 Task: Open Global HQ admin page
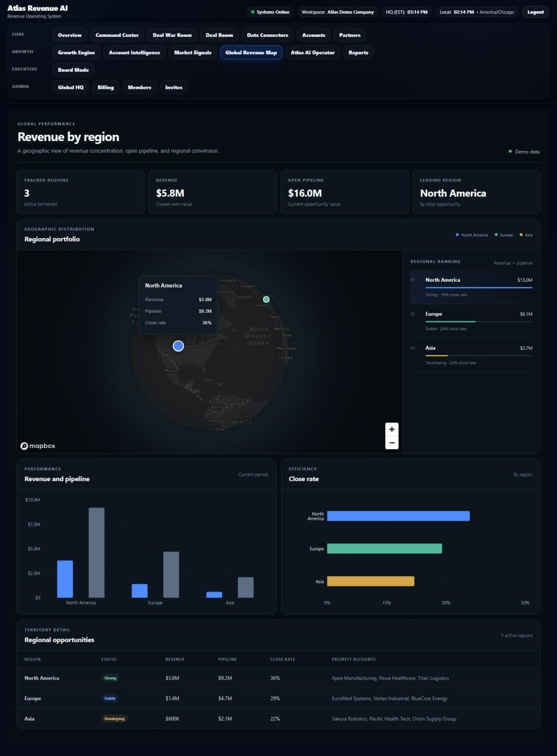(71, 88)
